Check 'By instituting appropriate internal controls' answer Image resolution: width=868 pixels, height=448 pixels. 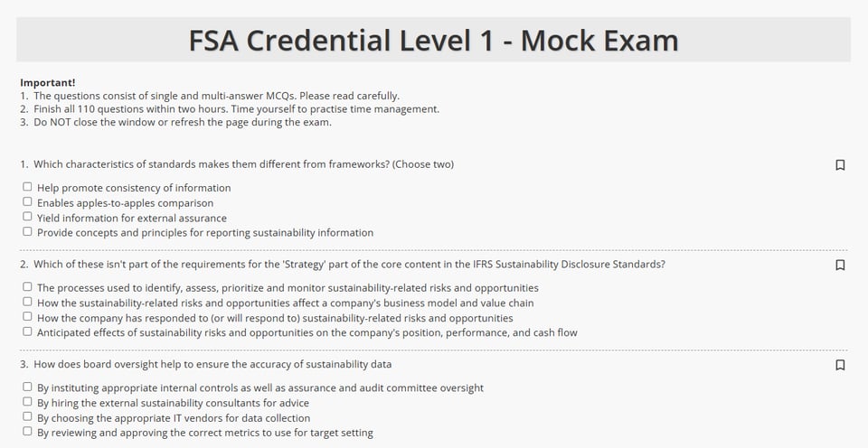(x=27, y=387)
